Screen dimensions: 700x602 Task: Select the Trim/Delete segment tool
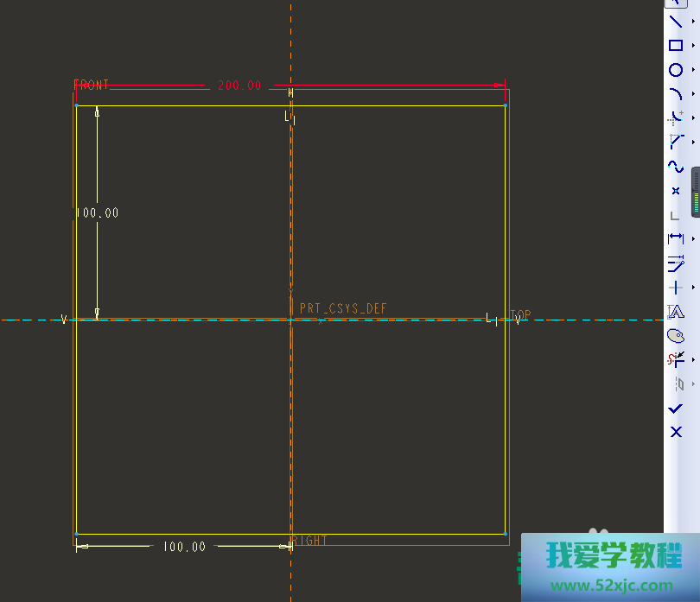point(676,358)
